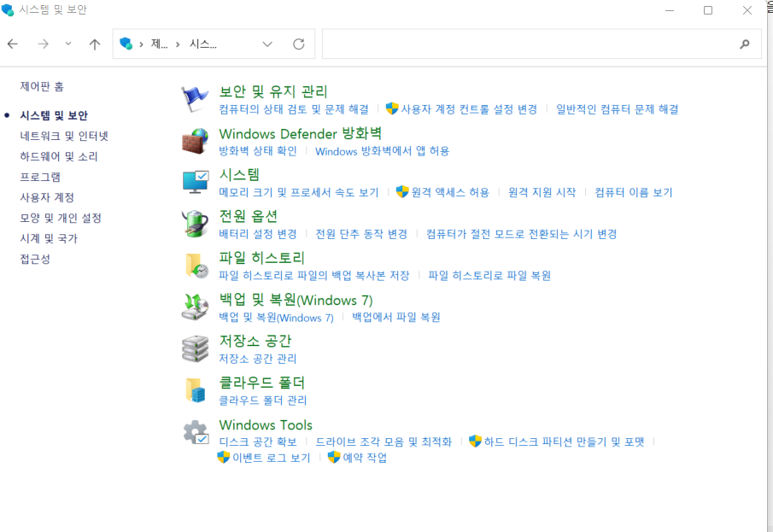The width and height of the screenshot is (773, 532).
Task: Click 드라이브 조각 모음 및 최적화 link
Action: click(x=384, y=441)
